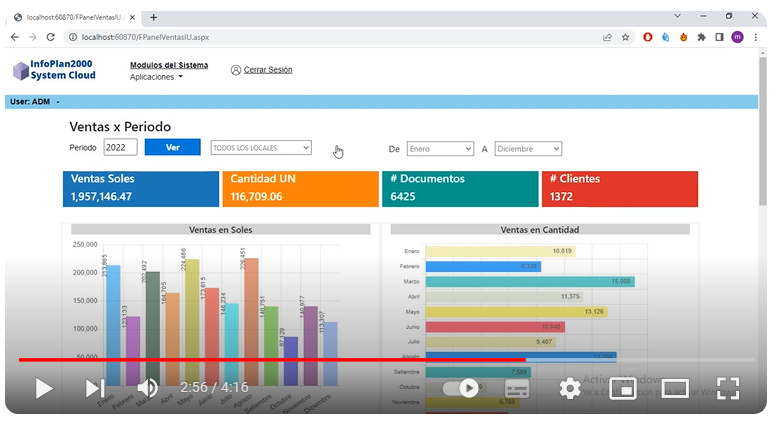Select the # Clientes red card
The image size is (776, 422).
pos(620,189)
